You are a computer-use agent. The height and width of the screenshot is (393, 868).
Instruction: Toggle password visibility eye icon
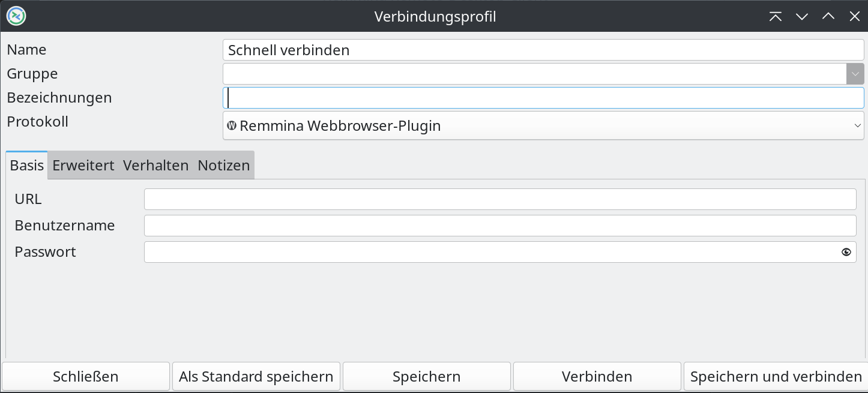(846, 252)
